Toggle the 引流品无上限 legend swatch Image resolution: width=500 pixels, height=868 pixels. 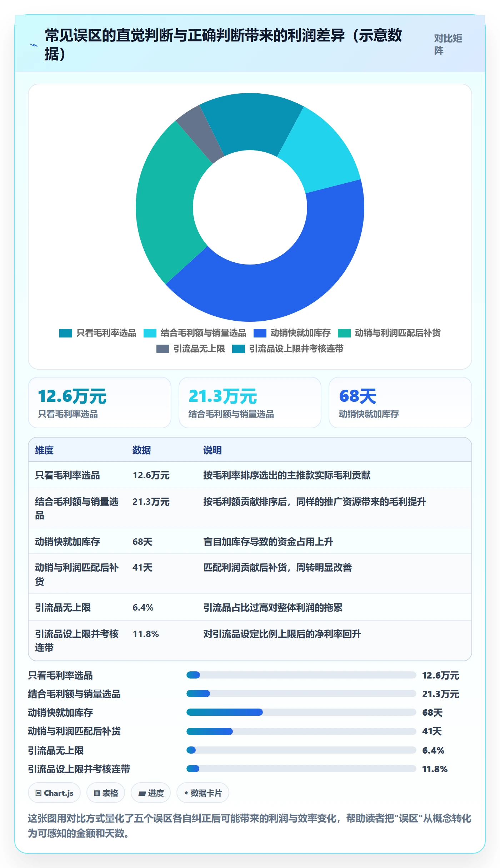click(163, 349)
